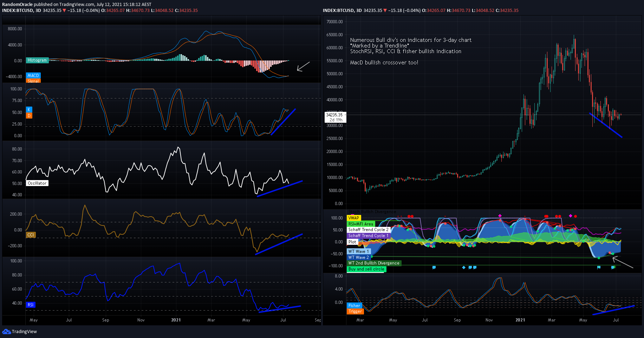644x338 pixels.
Task: Click the white Plot label
Action: 352,242
